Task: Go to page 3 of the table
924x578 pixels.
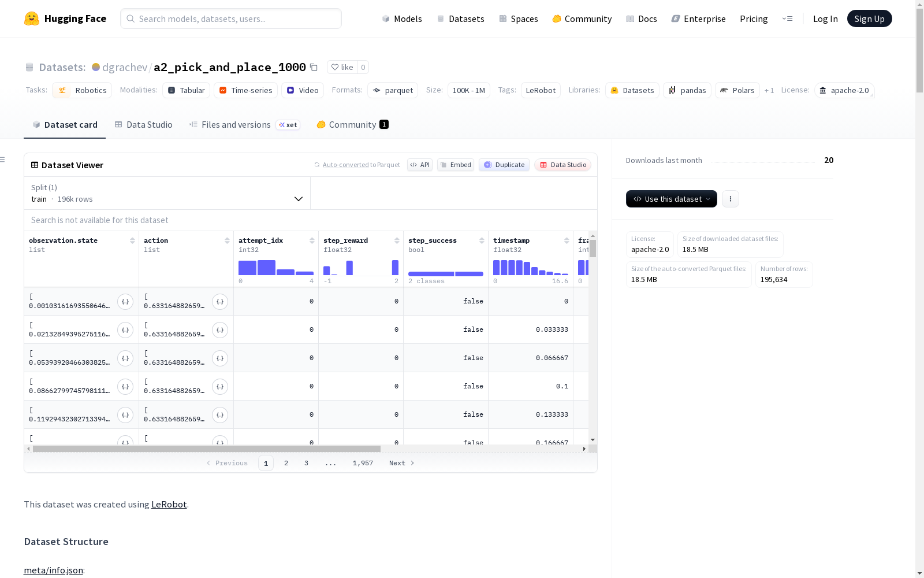Action: coord(306,463)
